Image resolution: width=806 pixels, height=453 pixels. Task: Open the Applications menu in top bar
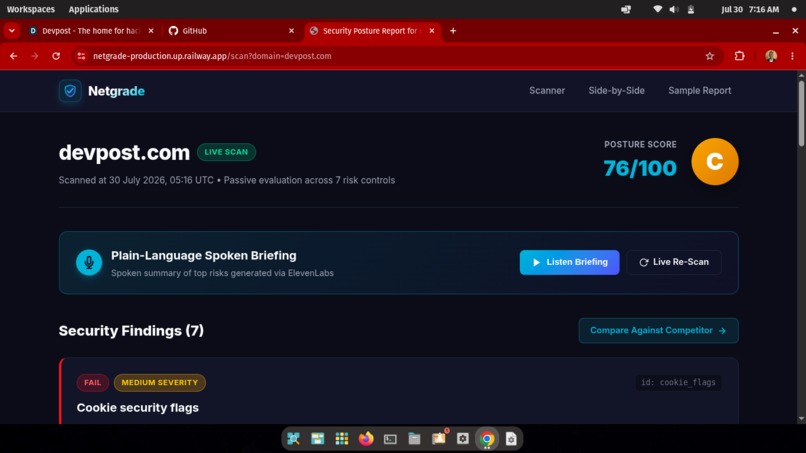pyautogui.click(x=94, y=9)
